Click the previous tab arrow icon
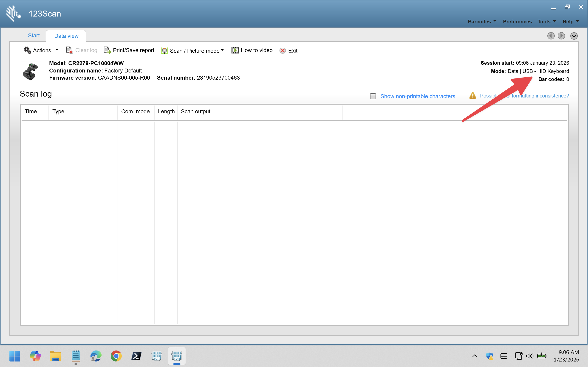588x367 pixels. point(551,36)
